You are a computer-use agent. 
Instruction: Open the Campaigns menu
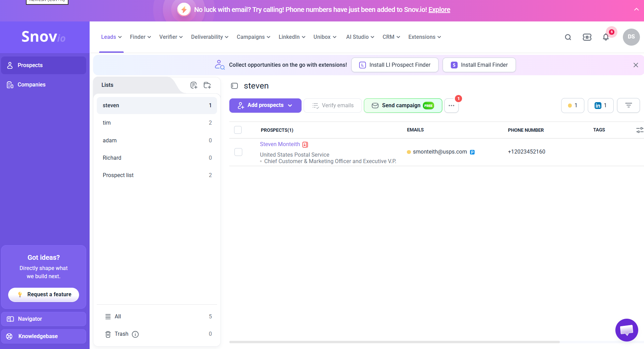click(254, 37)
